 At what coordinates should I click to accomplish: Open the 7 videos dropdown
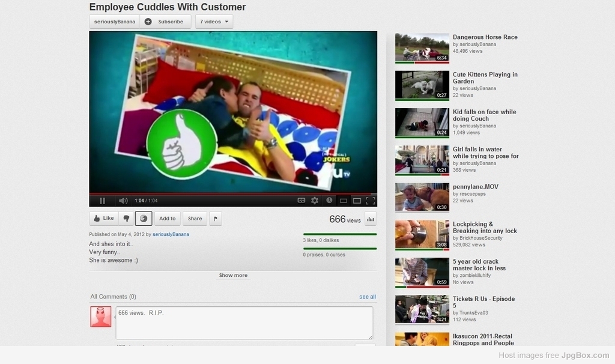click(214, 22)
